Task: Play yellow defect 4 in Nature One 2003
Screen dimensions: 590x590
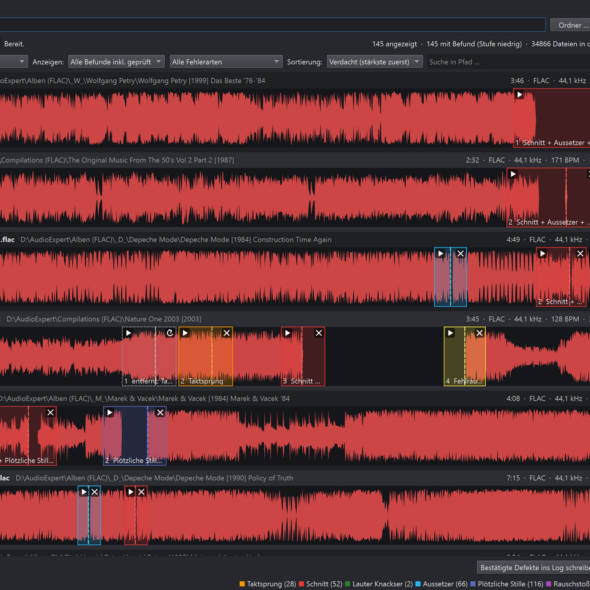Action: point(450,333)
